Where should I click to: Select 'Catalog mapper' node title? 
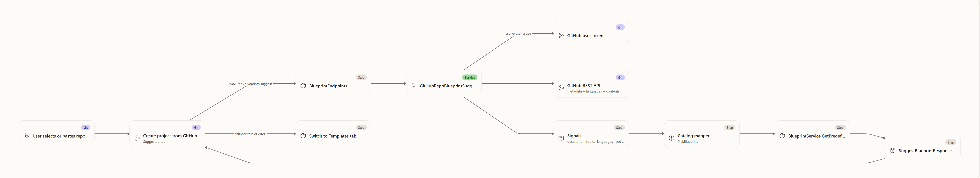(694, 136)
